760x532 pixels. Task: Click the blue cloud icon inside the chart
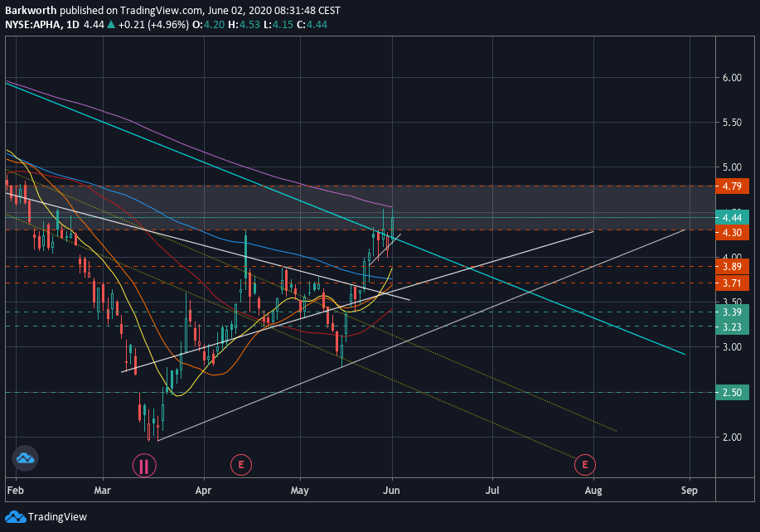click(x=25, y=458)
